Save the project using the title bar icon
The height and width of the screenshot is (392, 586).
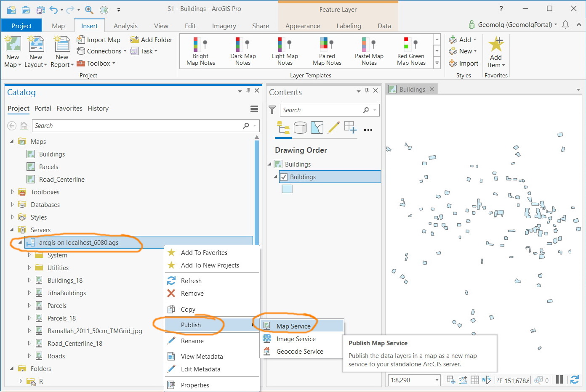(x=40, y=9)
